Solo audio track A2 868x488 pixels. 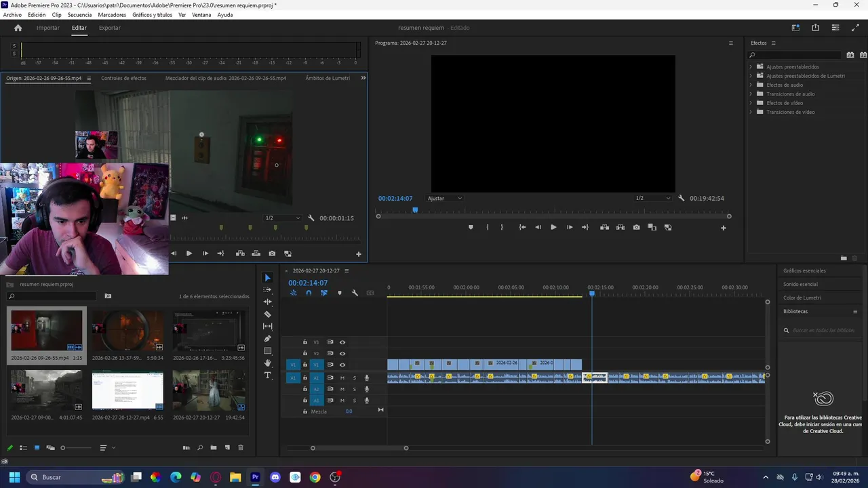354,389
